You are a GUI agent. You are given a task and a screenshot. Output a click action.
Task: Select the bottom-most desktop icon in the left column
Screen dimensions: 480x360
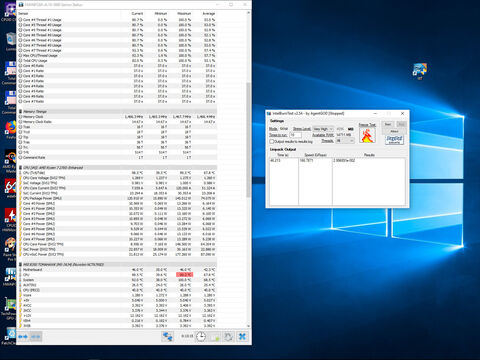pos(10,336)
